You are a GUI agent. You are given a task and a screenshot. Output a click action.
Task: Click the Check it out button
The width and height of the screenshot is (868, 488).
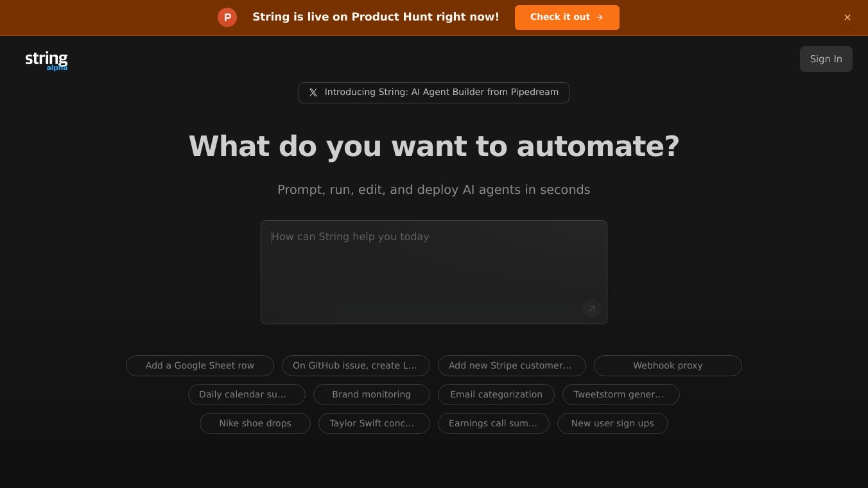coord(567,17)
